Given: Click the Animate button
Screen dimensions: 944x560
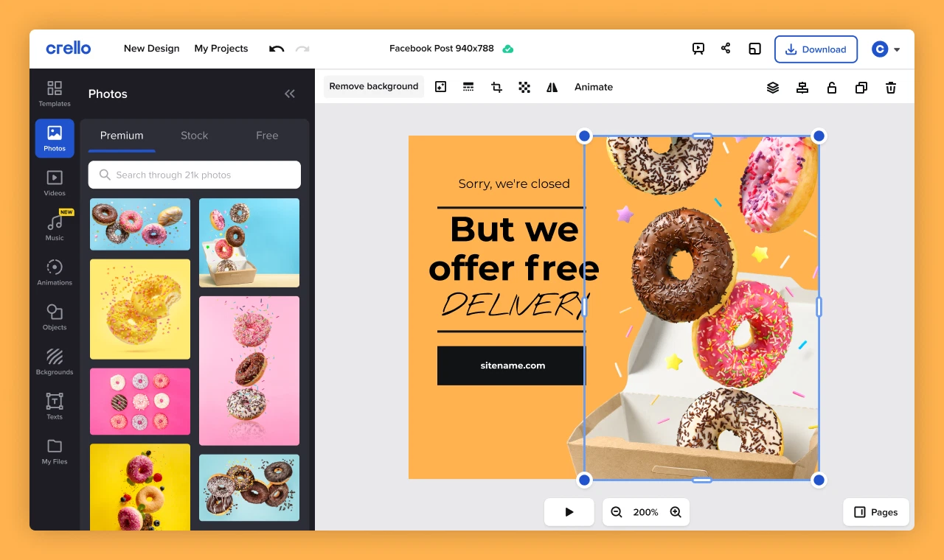Looking at the screenshot, I should click(x=594, y=87).
